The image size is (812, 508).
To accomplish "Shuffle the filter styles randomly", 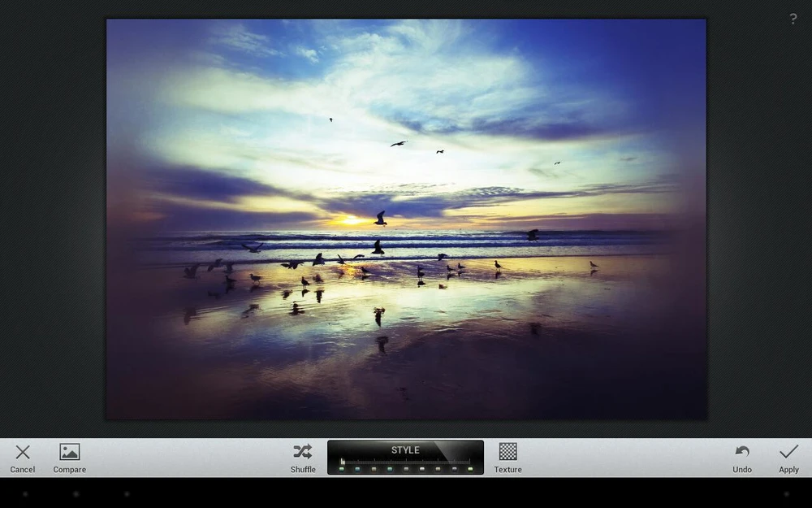I will [x=303, y=453].
